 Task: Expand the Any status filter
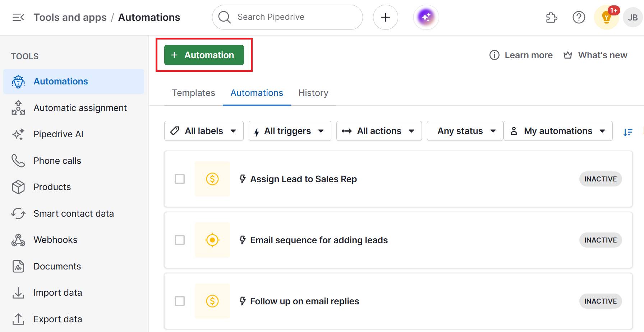click(465, 131)
